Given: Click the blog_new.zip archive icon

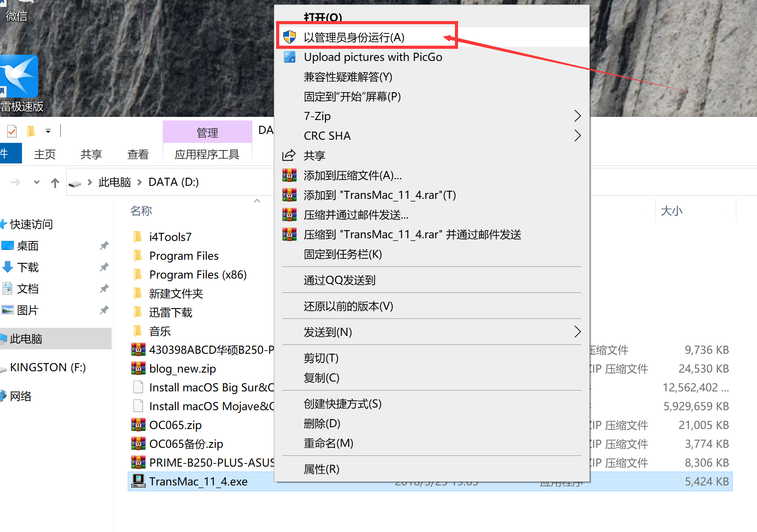Looking at the screenshot, I should click(x=138, y=368).
